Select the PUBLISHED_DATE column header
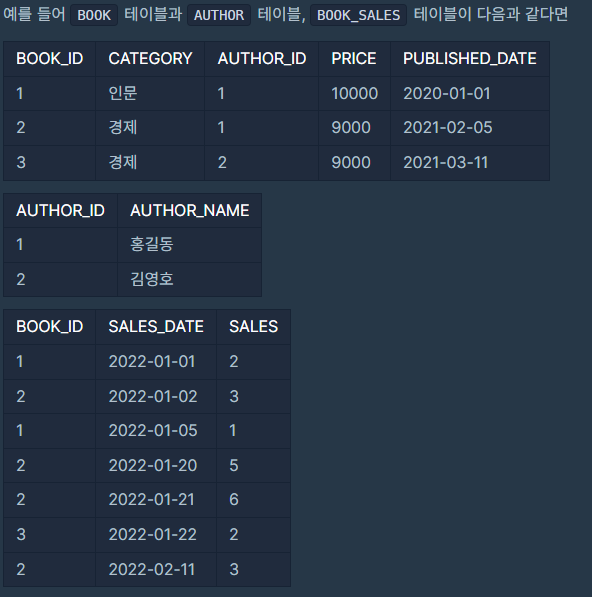Screen dimensions: 592x597 pos(470,59)
